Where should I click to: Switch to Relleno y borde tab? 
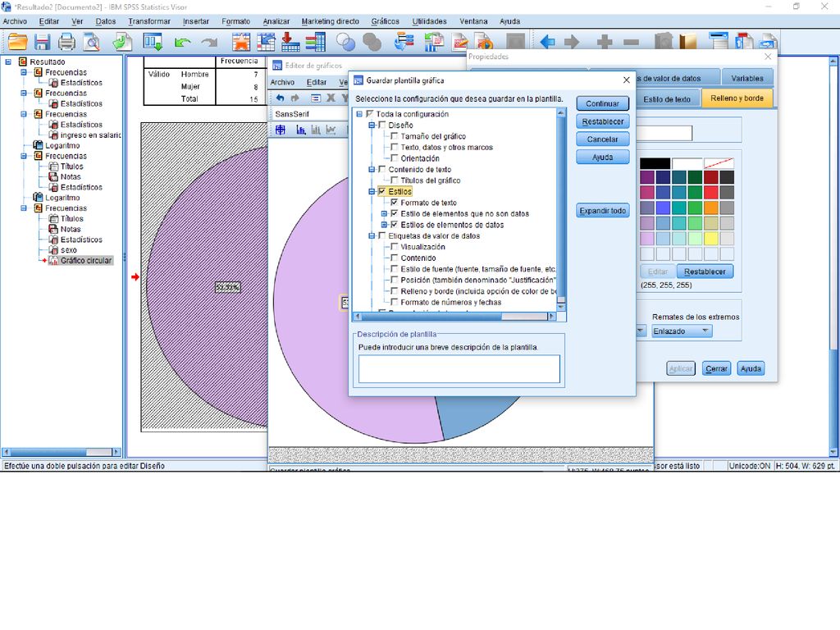(x=737, y=98)
